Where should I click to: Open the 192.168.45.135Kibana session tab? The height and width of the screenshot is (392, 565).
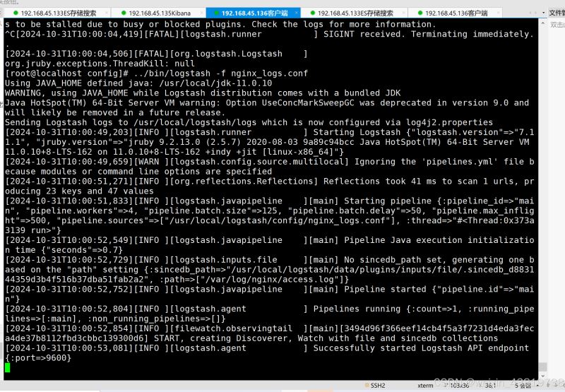(x=158, y=13)
